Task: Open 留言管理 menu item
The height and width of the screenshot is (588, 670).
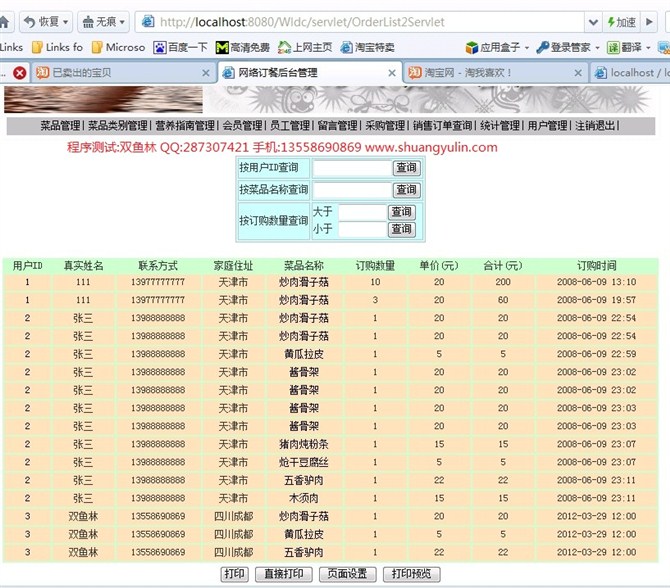Action: (337, 126)
